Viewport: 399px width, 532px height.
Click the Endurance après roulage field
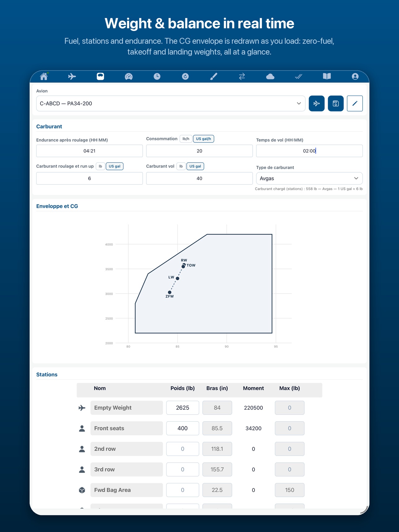(x=89, y=151)
